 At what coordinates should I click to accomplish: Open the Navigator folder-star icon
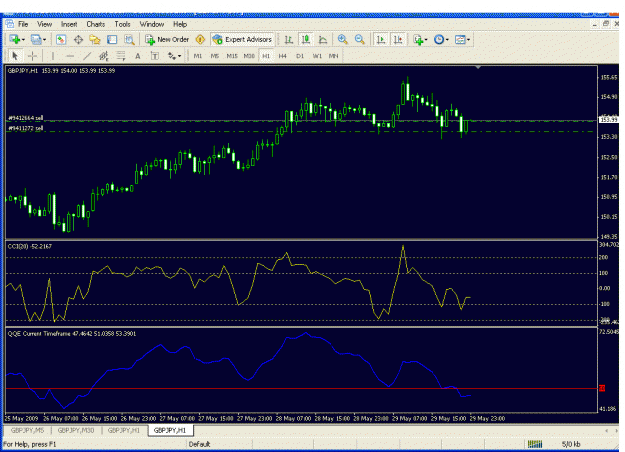coord(95,39)
